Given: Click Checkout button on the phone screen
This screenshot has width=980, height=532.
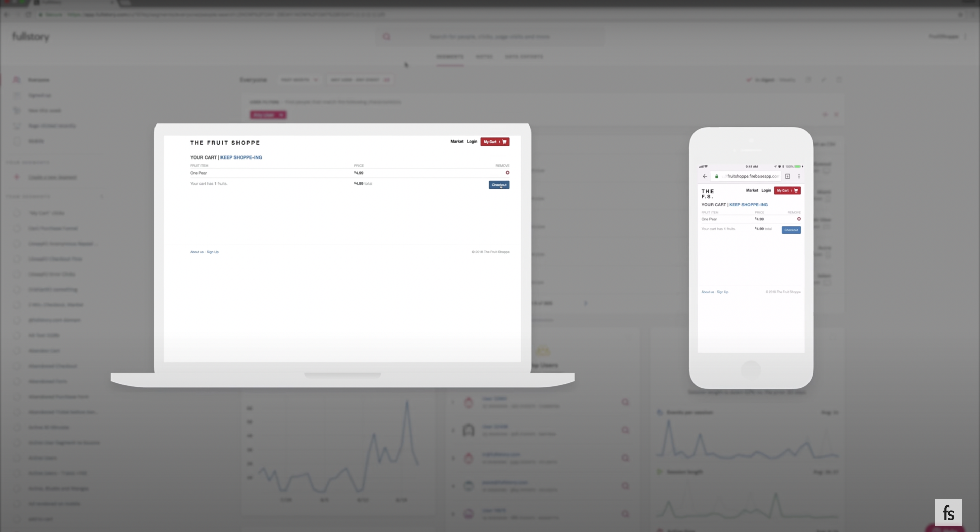Looking at the screenshot, I should coord(791,230).
